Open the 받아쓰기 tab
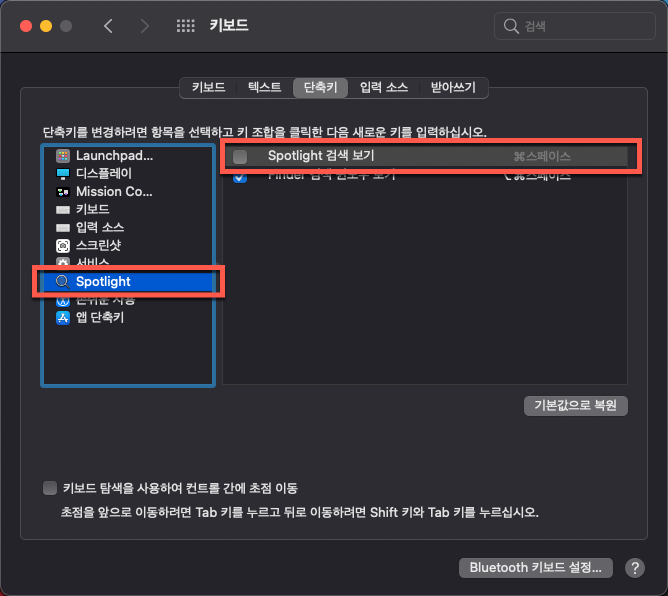This screenshot has width=668, height=596. click(x=453, y=87)
